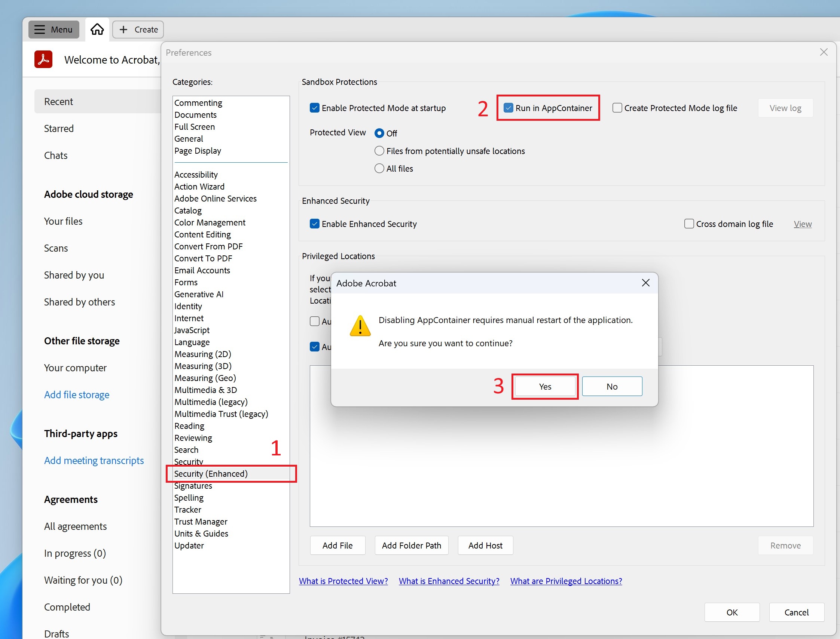840x639 pixels.
Task: Select Full Screen category
Action: click(x=230, y=127)
